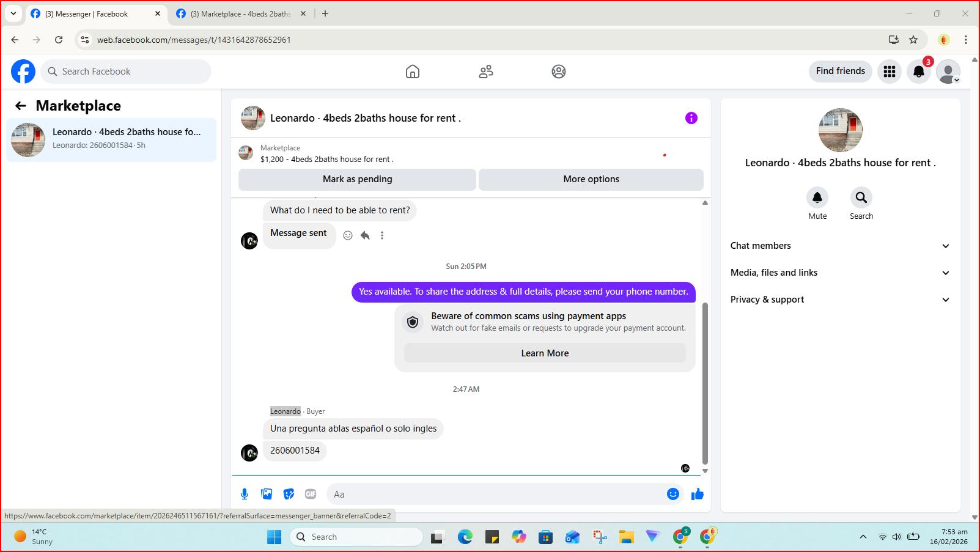This screenshot has width=980, height=552.
Task: Select 'Una pregunta ablas español o solo ingles'
Action: [353, 429]
